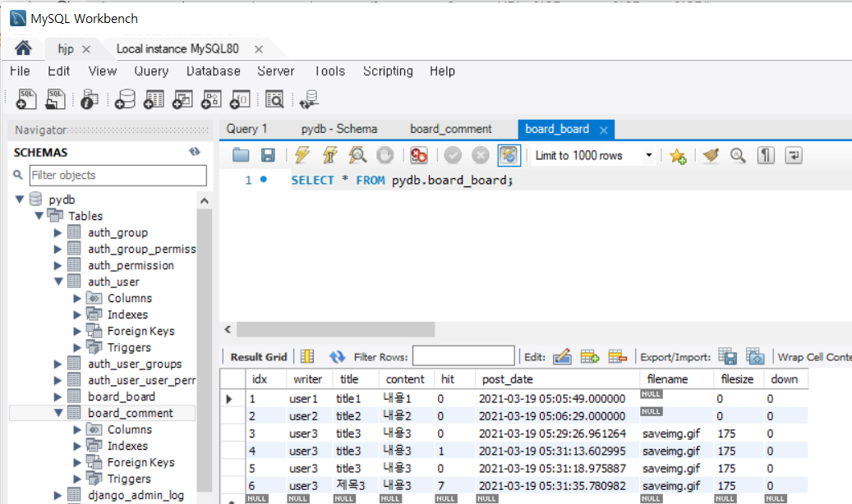Open the Query menu
The height and width of the screenshot is (504, 852).
151,71
